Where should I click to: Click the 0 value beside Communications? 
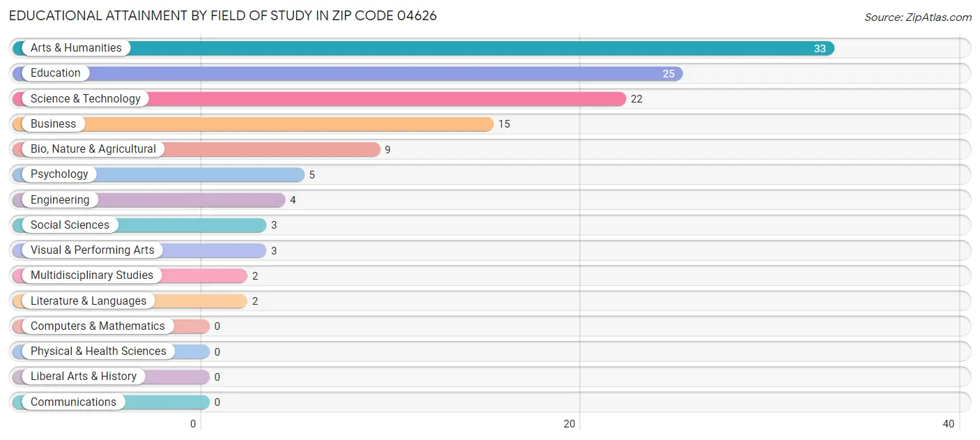[x=217, y=402]
